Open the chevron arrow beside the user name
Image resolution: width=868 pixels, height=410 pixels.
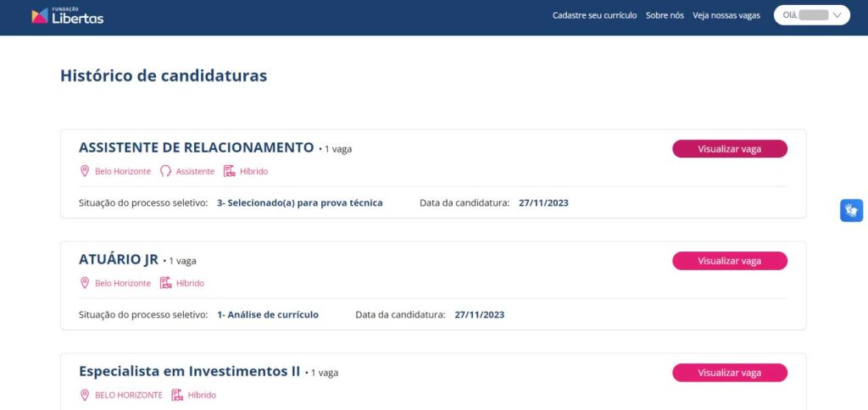[837, 15]
